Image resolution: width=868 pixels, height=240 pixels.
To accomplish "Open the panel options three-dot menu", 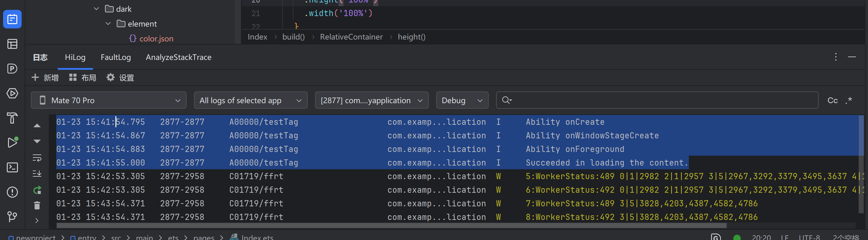I will pos(836,57).
